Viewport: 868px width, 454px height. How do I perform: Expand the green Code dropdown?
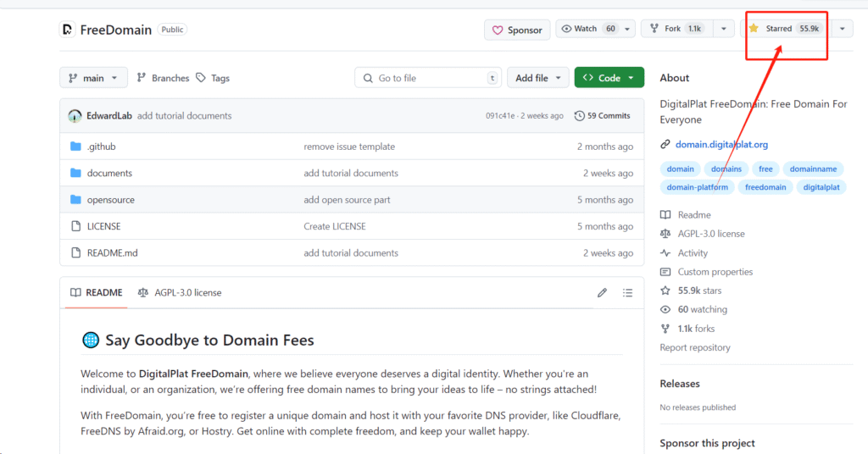609,78
